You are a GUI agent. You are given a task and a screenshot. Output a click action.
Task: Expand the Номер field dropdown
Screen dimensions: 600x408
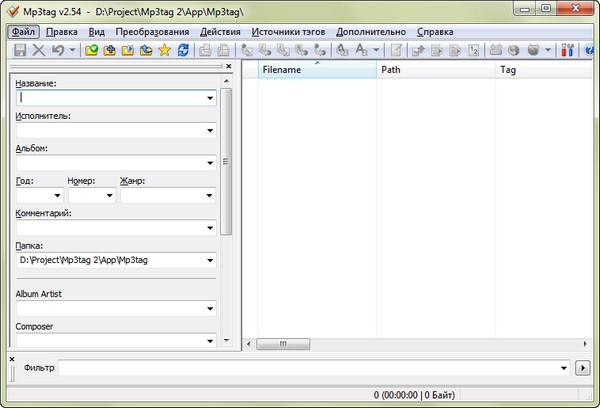pos(109,196)
